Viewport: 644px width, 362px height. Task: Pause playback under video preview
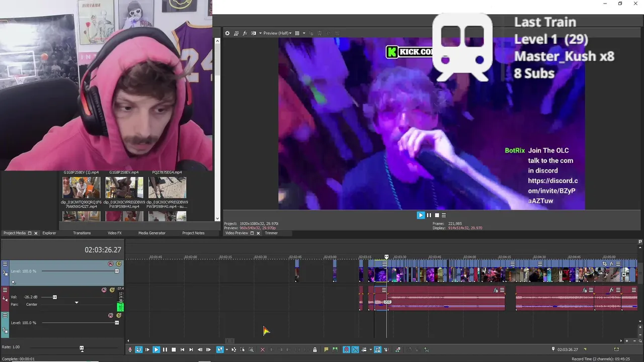coord(429,215)
